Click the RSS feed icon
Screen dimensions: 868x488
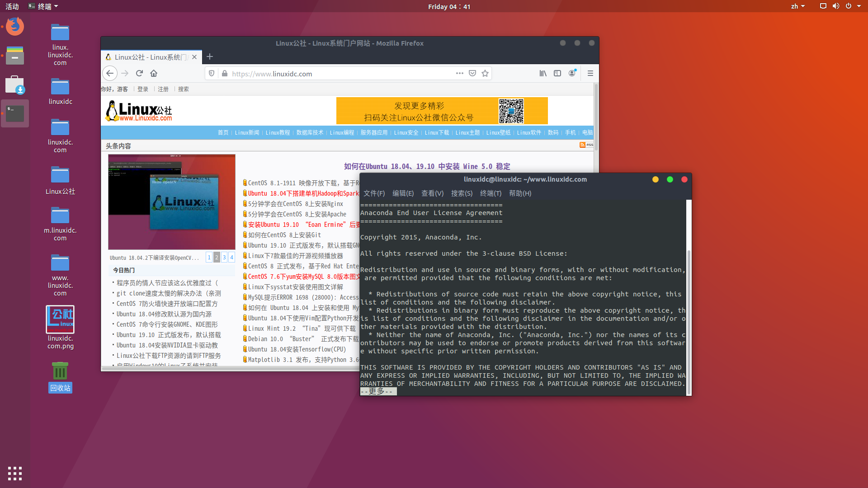point(582,145)
